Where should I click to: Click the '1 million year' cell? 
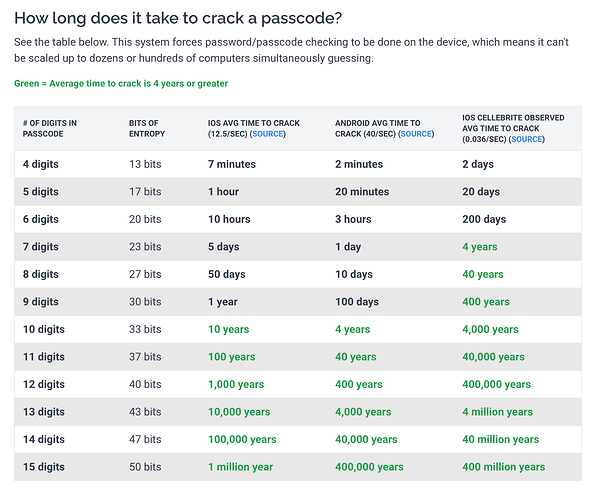241,467
